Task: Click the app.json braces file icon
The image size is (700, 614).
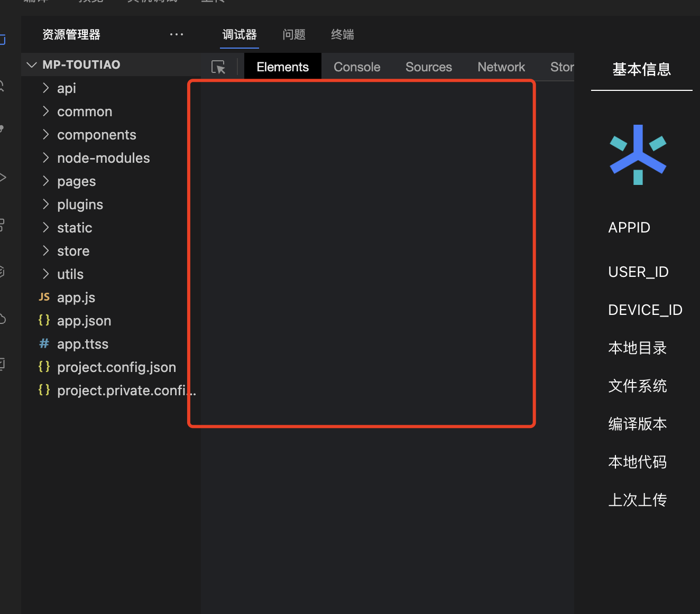Action: [44, 321]
